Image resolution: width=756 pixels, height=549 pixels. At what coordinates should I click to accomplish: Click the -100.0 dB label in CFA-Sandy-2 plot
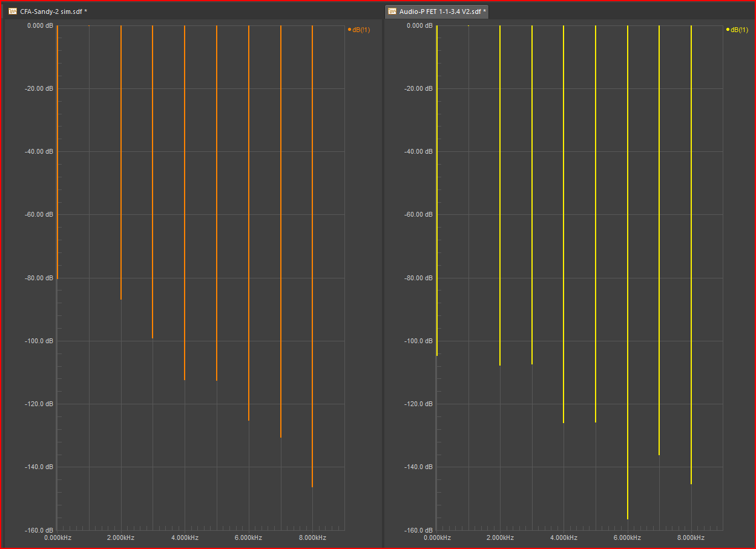click(39, 341)
